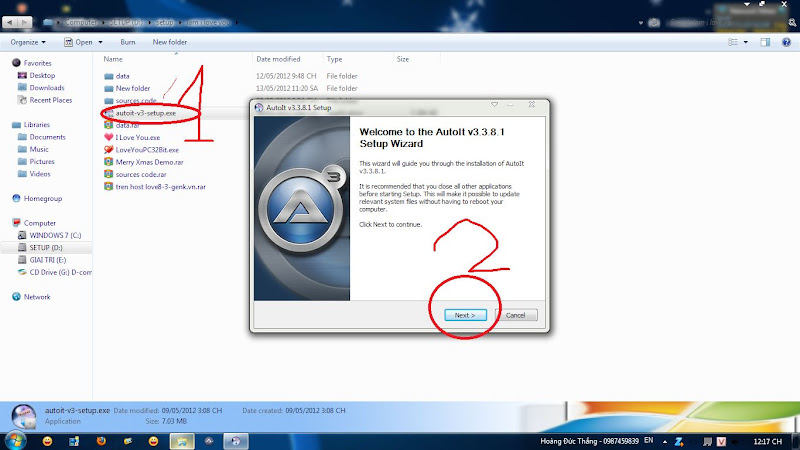Select Downloads under Favorites
The image size is (800, 450).
click(x=47, y=88)
